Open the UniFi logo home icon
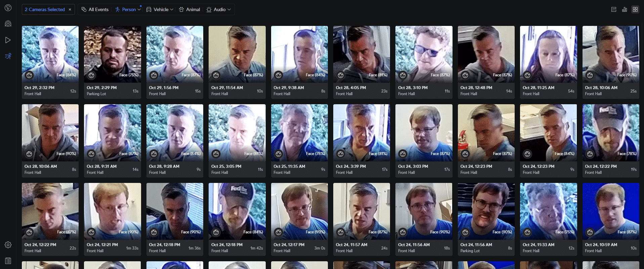The height and width of the screenshot is (269, 644). click(8, 8)
